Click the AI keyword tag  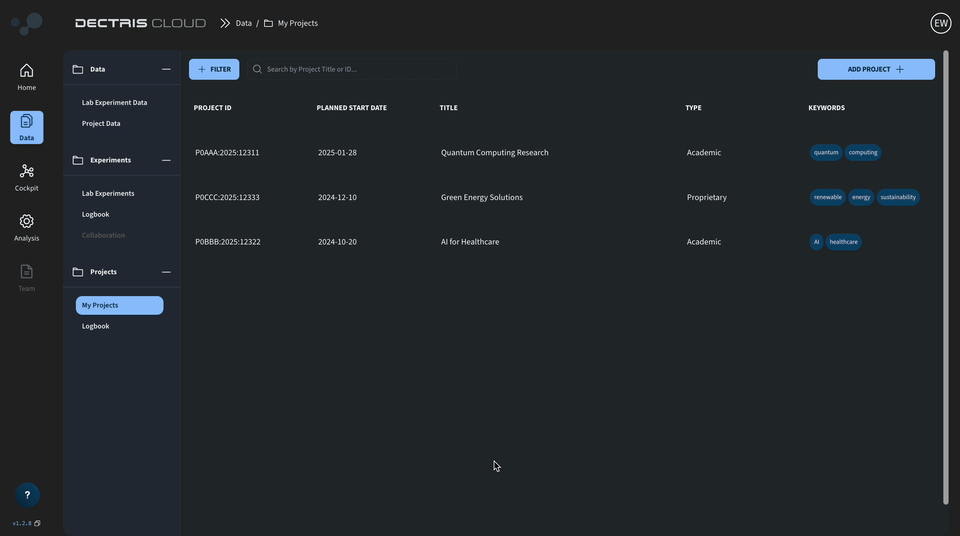point(816,242)
